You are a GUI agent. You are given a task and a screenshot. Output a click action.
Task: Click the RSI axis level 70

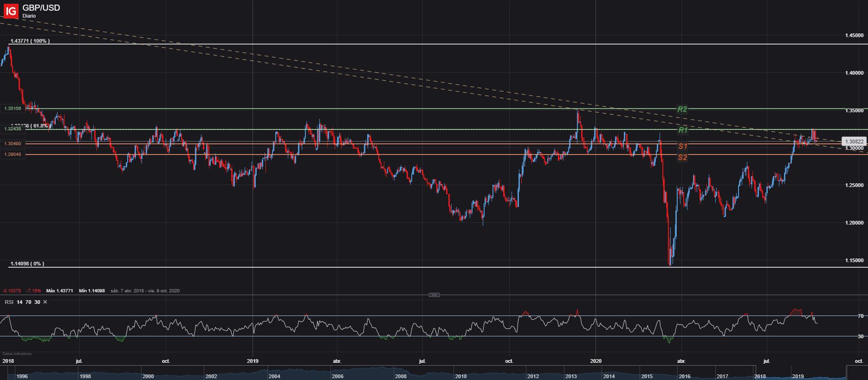click(861, 316)
